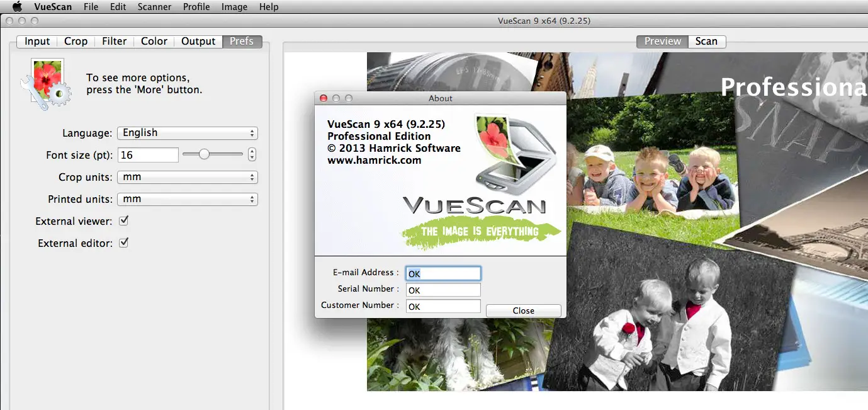The height and width of the screenshot is (410, 868).
Task: Switch to the Color tab
Action: [x=154, y=42]
